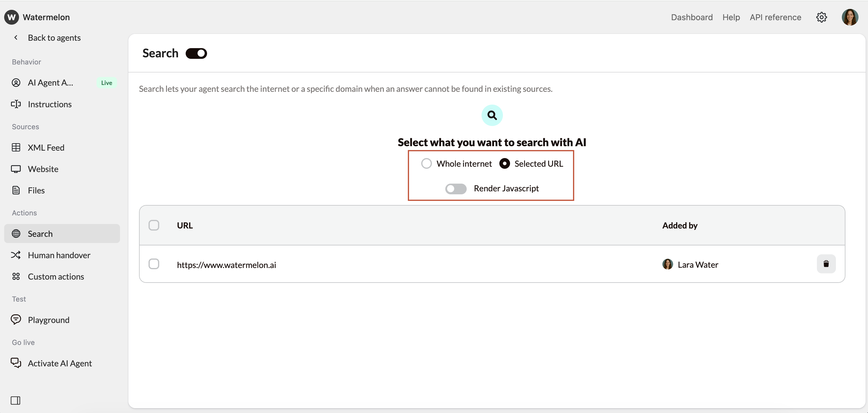Open settings via the gear icon
This screenshot has width=868, height=413.
tap(822, 17)
